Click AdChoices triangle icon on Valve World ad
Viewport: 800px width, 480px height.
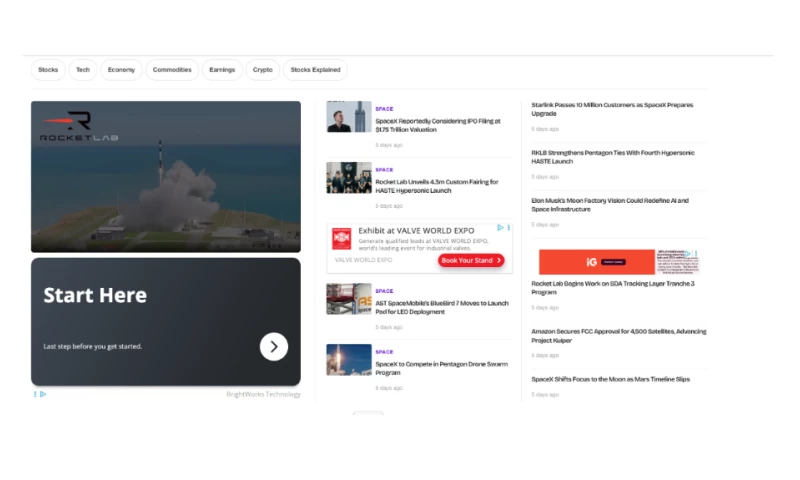click(x=500, y=228)
